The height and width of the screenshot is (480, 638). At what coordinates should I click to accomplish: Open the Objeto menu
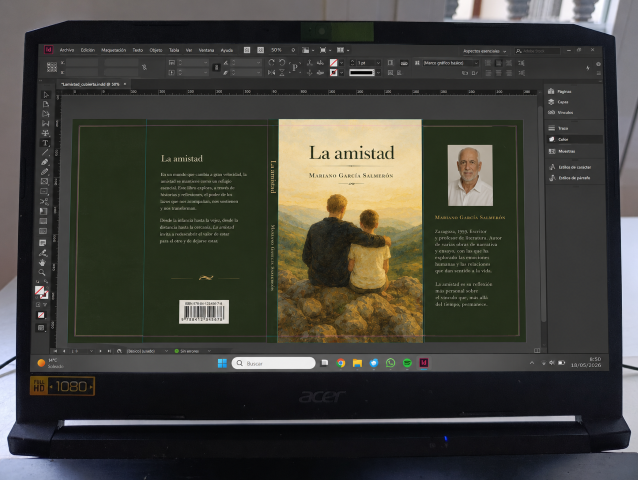pyautogui.click(x=156, y=50)
